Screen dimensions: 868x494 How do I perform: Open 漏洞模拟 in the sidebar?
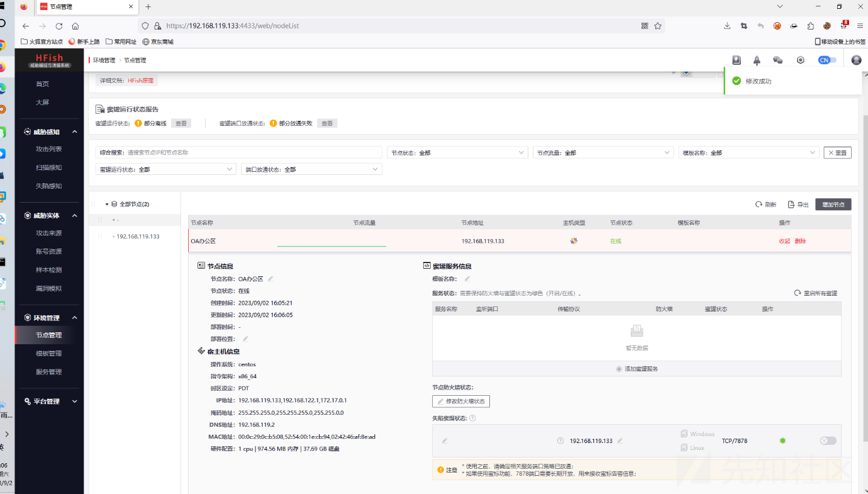49,288
